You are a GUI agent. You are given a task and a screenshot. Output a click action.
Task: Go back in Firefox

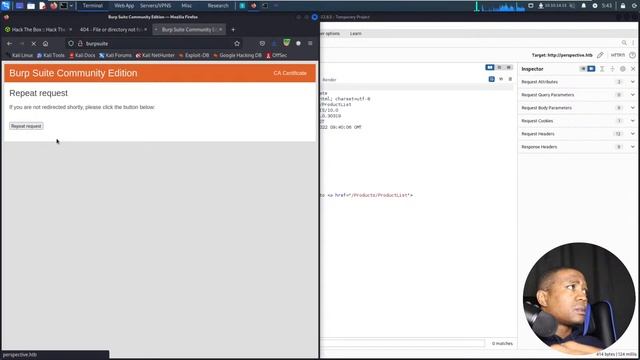(9, 43)
